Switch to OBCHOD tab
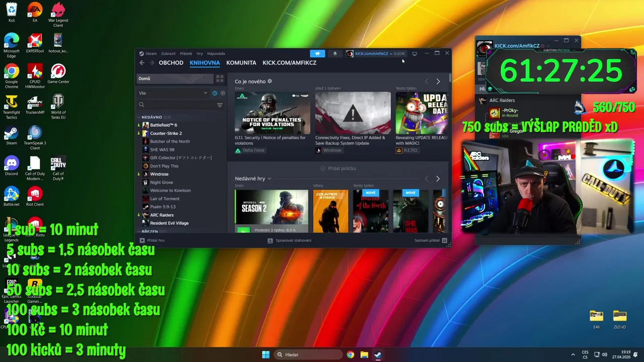 [171, 63]
